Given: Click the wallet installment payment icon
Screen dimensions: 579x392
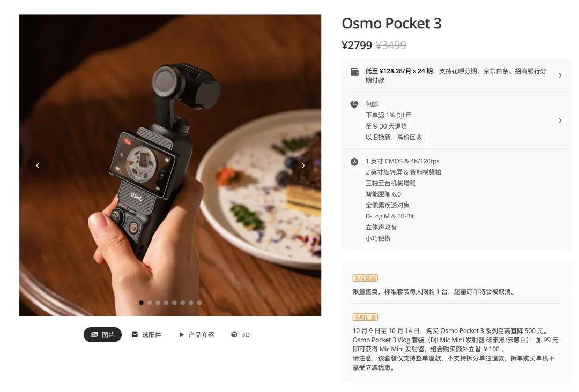Looking at the screenshot, I should pyautogui.click(x=354, y=72).
